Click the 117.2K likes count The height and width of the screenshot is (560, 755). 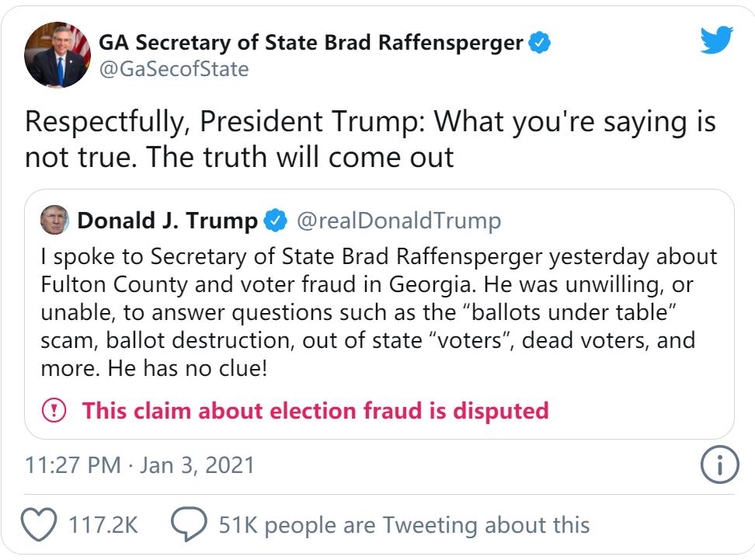pyautogui.click(x=103, y=525)
